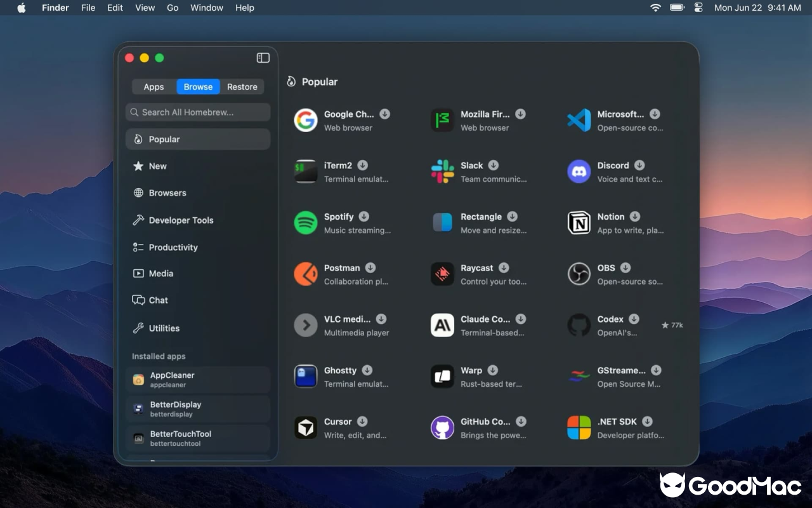The height and width of the screenshot is (508, 812).
Task: Click the VLC media player icon
Action: 306,325
